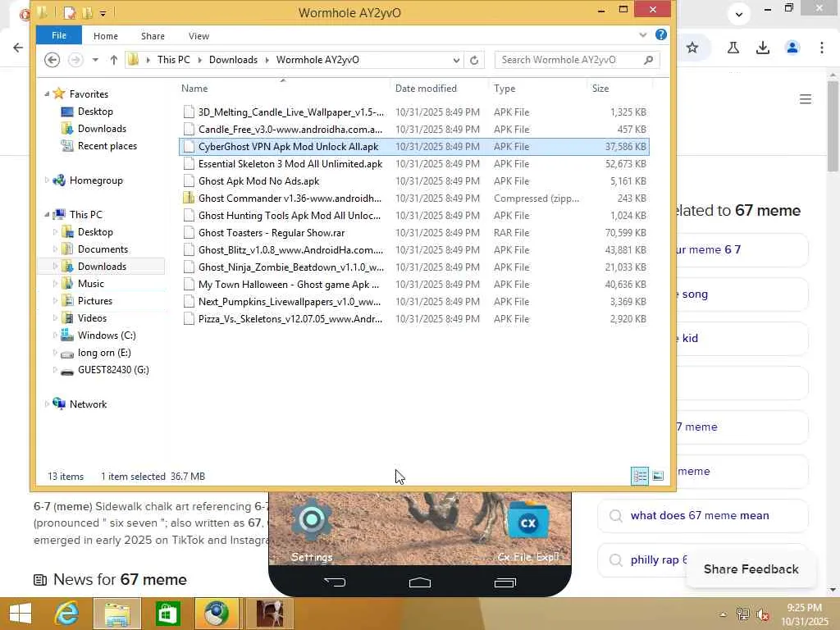Viewport: 840px width, 630px height.
Task: Open hamburger menu on search page
Action: tap(806, 99)
